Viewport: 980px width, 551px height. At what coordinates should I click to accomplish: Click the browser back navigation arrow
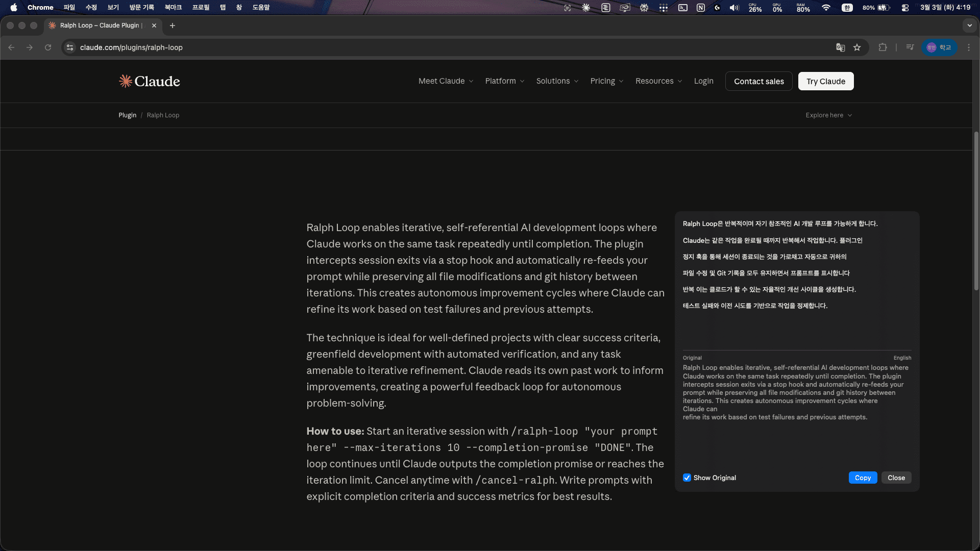(x=11, y=47)
